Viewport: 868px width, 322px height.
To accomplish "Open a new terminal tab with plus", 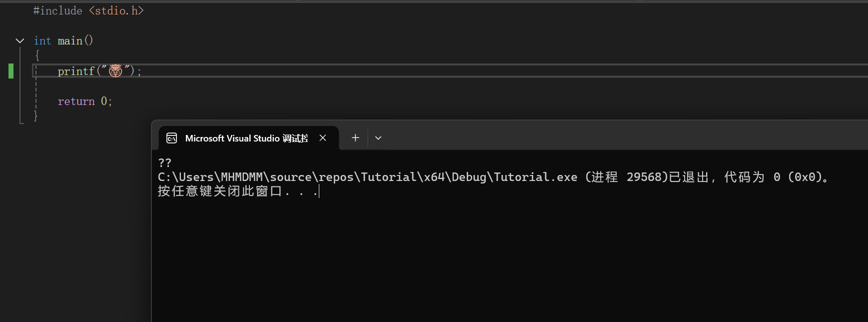I will pos(355,138).
